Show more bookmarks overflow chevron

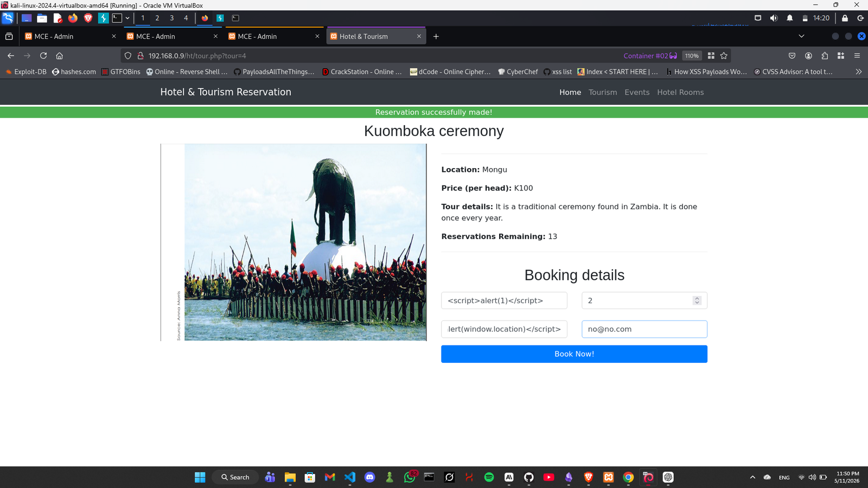(859, 72)
